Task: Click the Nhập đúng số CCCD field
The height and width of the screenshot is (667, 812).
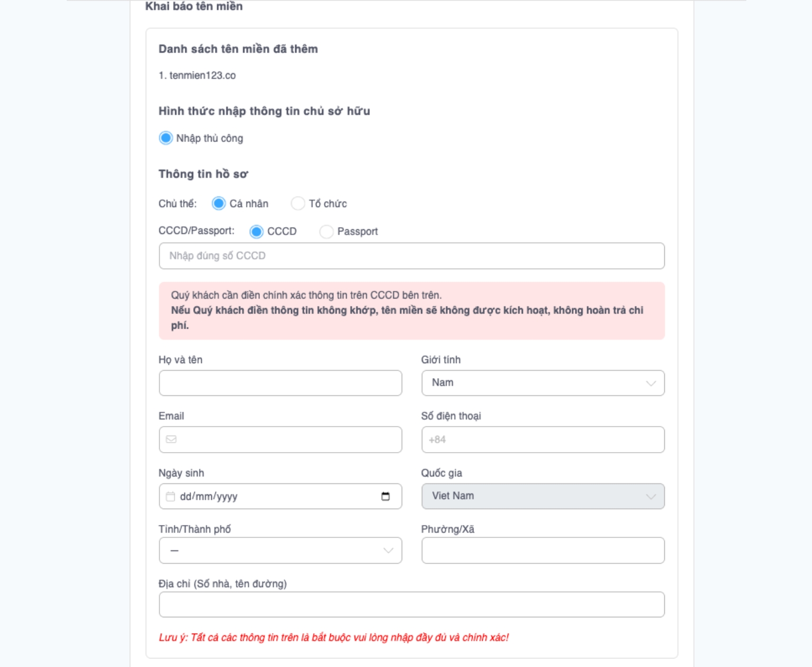Action: (x=411, y=256)
